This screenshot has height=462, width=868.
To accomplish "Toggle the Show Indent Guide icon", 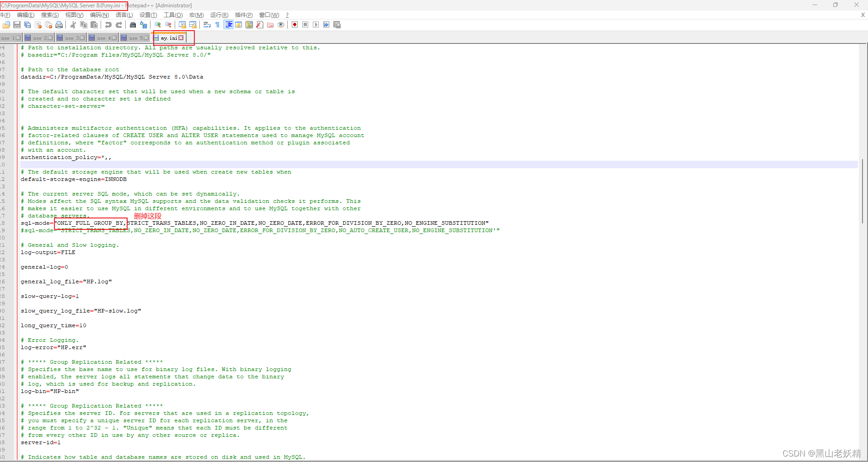I will click(x=228, y=25).
